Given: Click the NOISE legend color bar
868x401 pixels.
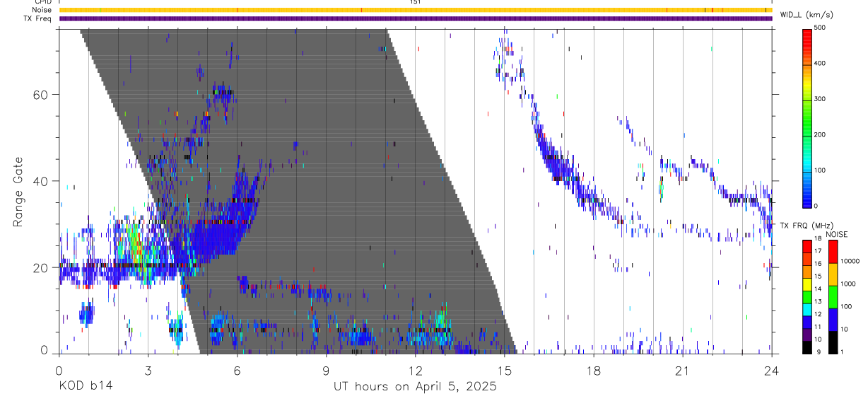Looking at the screenshot, I should pos(833,296).
